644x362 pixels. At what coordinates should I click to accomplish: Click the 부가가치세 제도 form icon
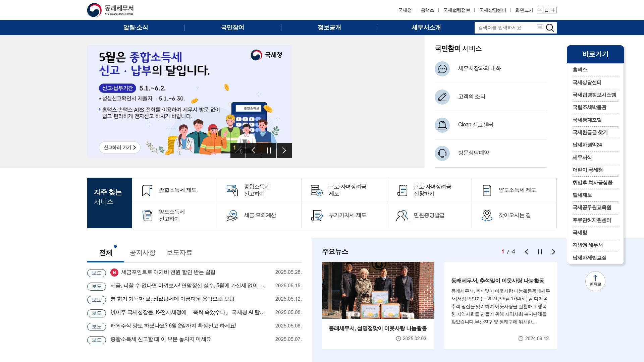coord(317,216)
